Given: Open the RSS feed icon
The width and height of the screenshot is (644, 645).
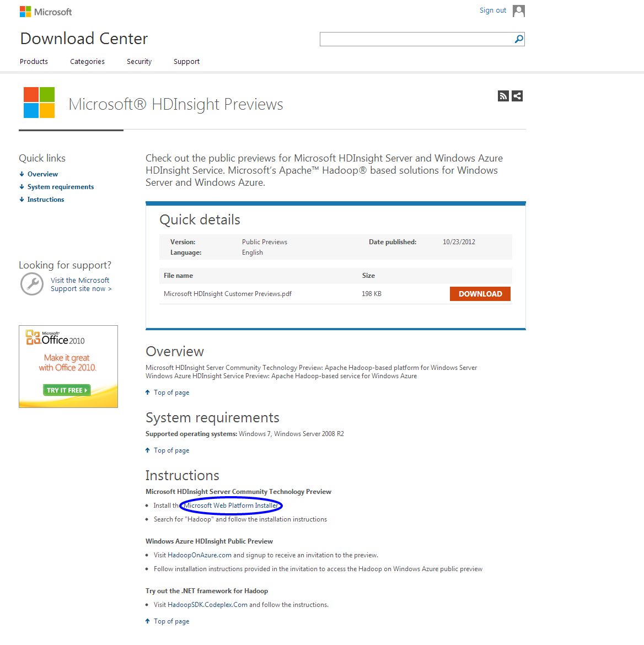Looking at the screenshot, I should 503,96.
